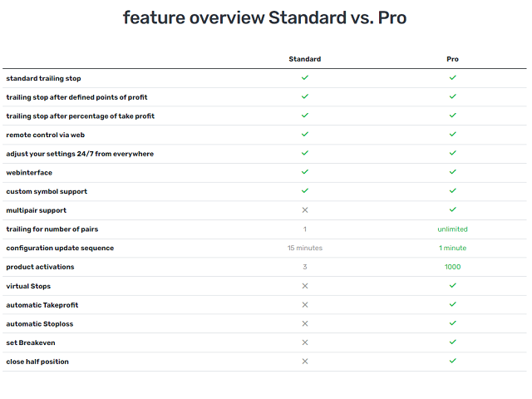Click Standard checkmark for custom symbol support
This screenshot has width=532, height=399.
(305, 191)
